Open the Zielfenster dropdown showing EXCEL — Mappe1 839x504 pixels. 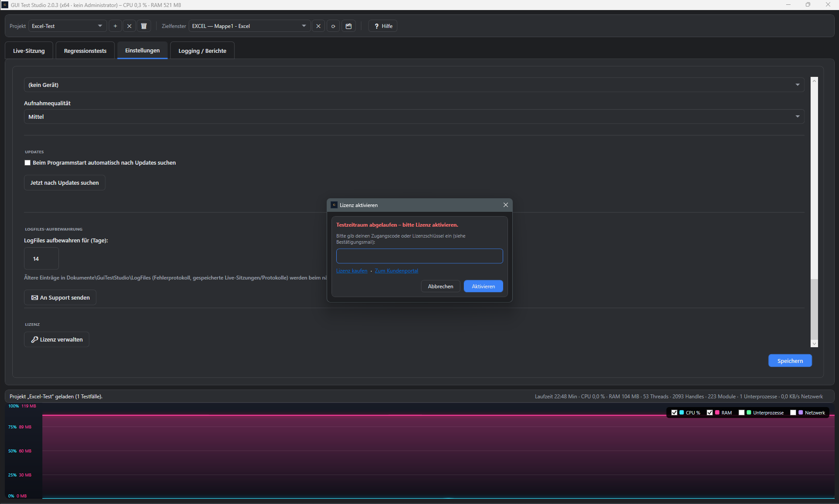pyautogui.click(x=249, y=26)
